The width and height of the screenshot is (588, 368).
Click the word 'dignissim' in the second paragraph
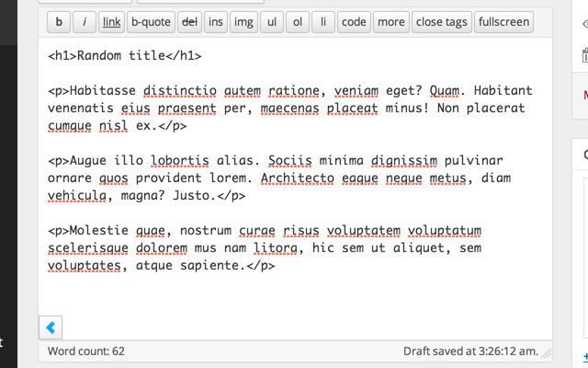pos(404,161)
